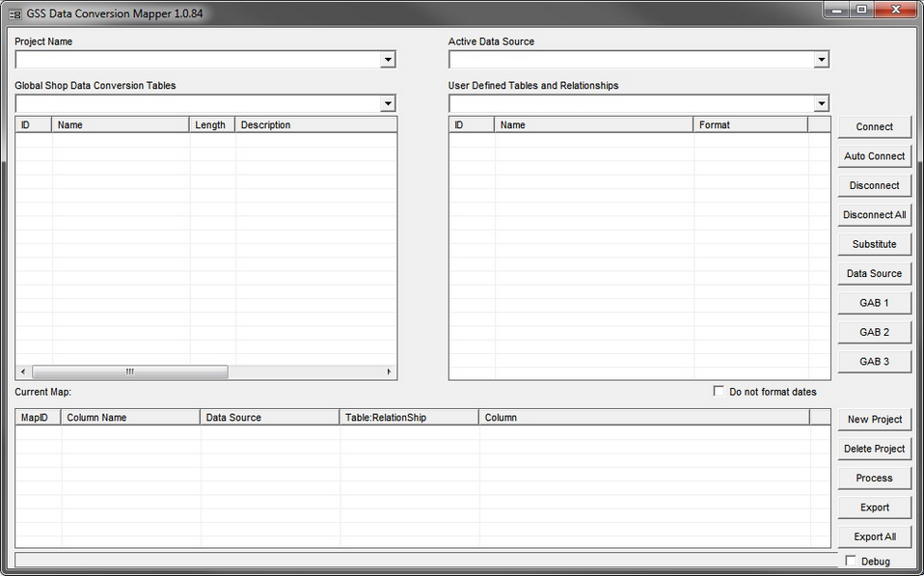Maximize the Data Conversion Mapper window
This screenshot has height=576, width=924.
(861, 10)
